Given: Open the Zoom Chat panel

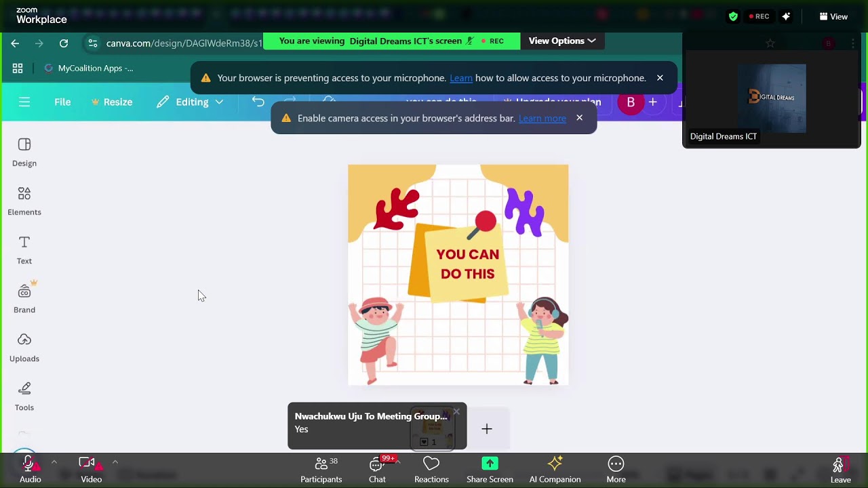Looking at the screenshot, I should (x=377, y=470).
